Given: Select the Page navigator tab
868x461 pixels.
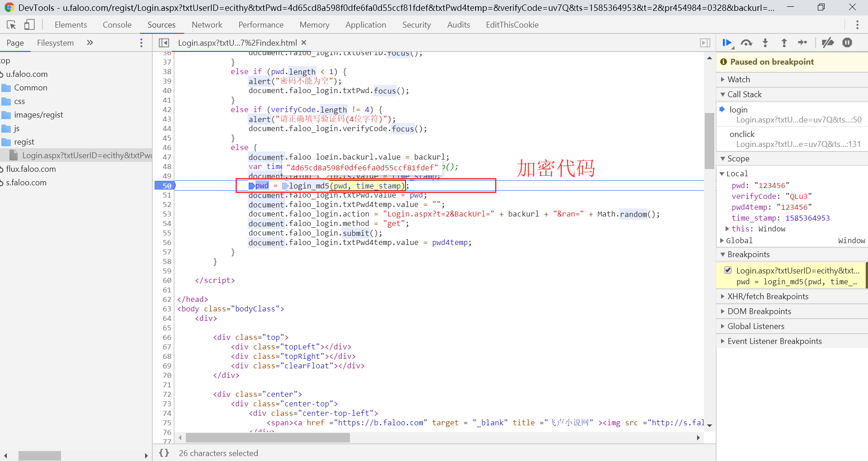Looking at the screenshot, I should (x=15, y=43).
